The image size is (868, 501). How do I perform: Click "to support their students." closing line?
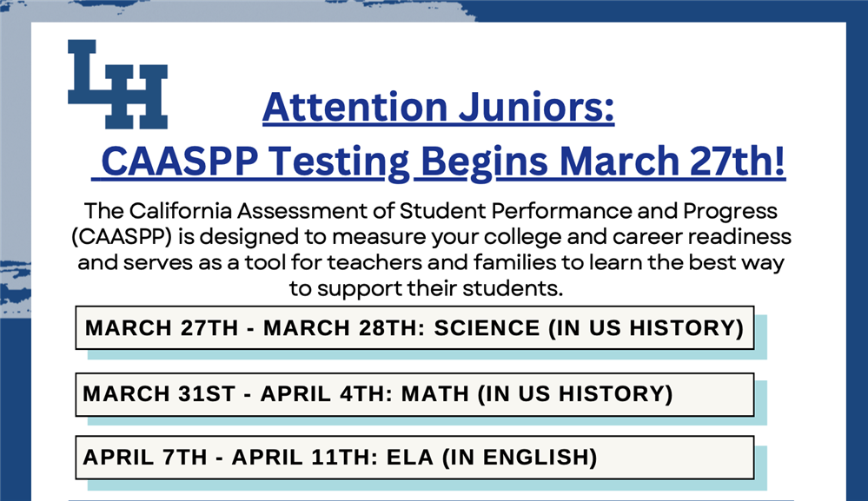coord(427,288)
